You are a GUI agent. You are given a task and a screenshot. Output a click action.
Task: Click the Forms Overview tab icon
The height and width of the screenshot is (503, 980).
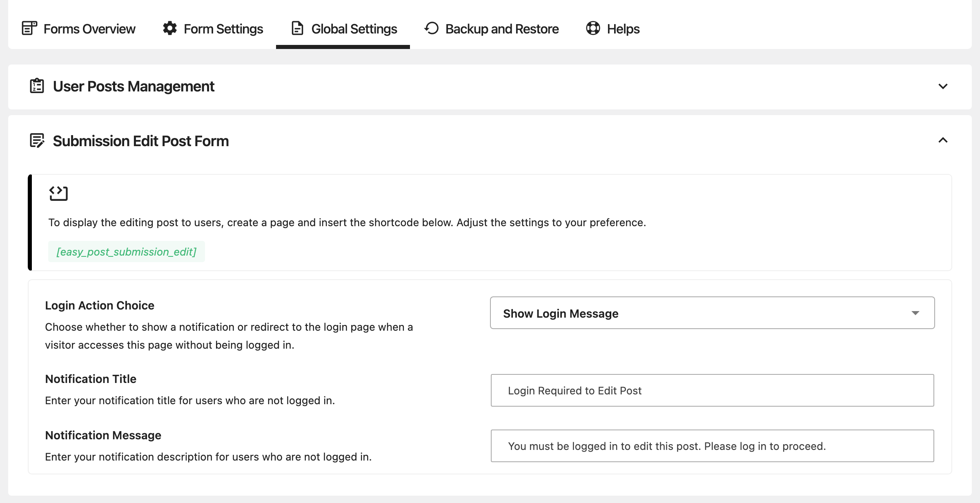pyautogui.click(x=29, y=29)
